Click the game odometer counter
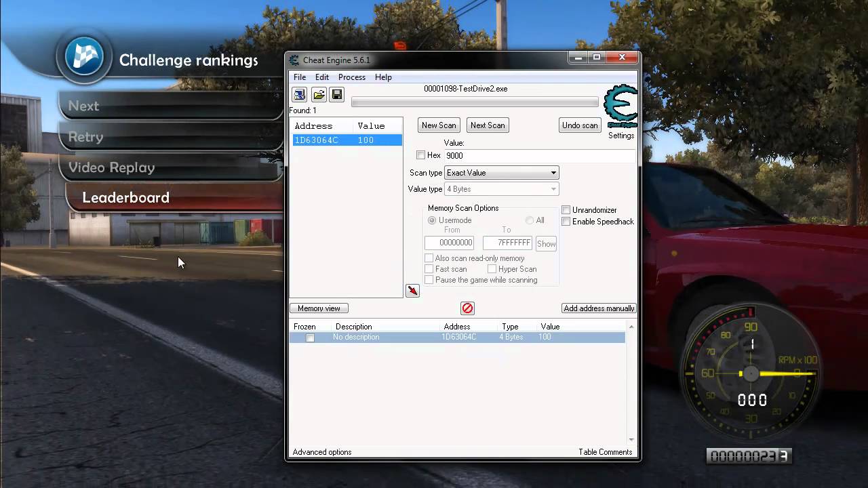 [x=749, y=456]
